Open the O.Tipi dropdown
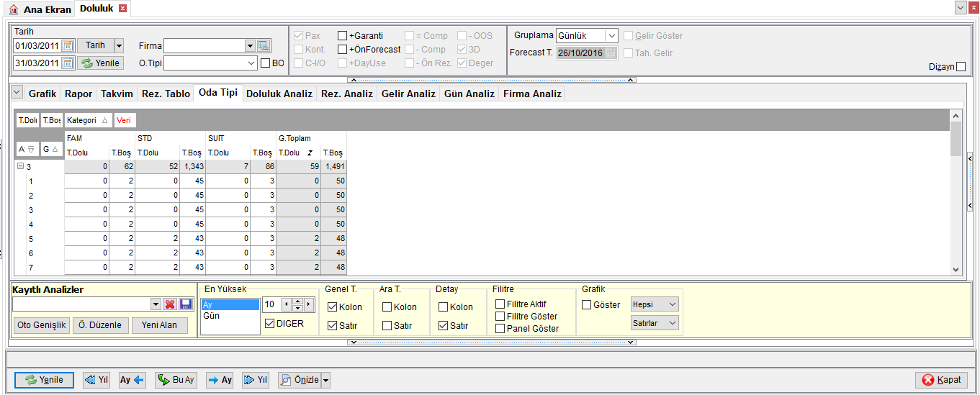This screenshot has width=980, height=395. coord(251,63)
